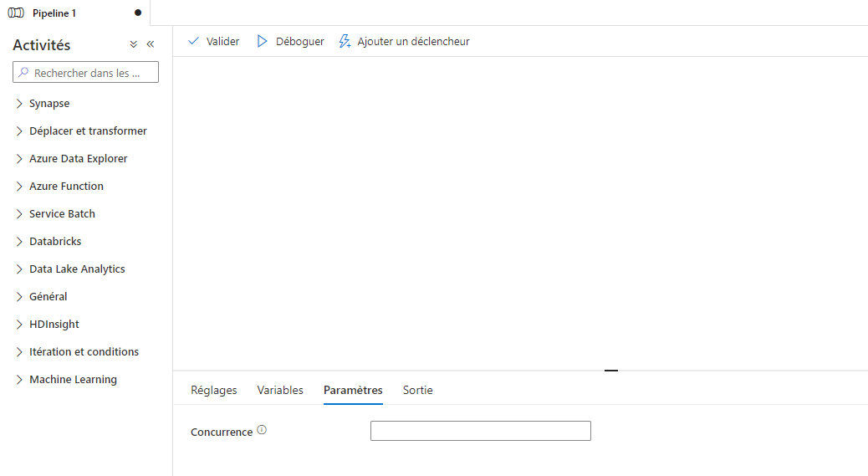Click the Azure Function label

[66, 187]
